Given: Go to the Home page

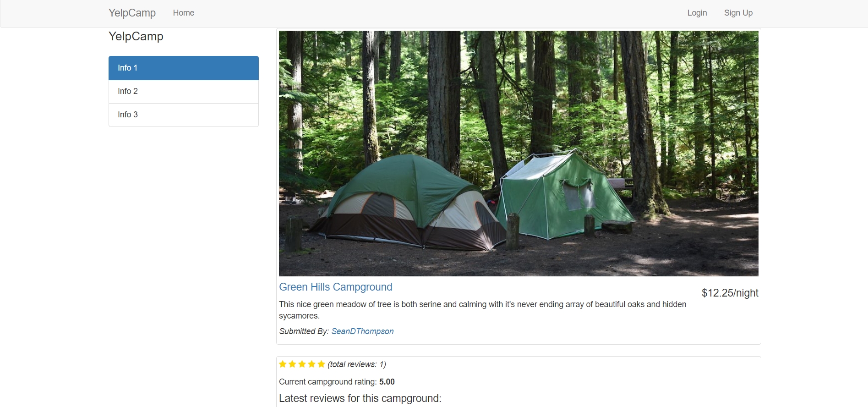Looking at the screenshot, I should (184, 13).
